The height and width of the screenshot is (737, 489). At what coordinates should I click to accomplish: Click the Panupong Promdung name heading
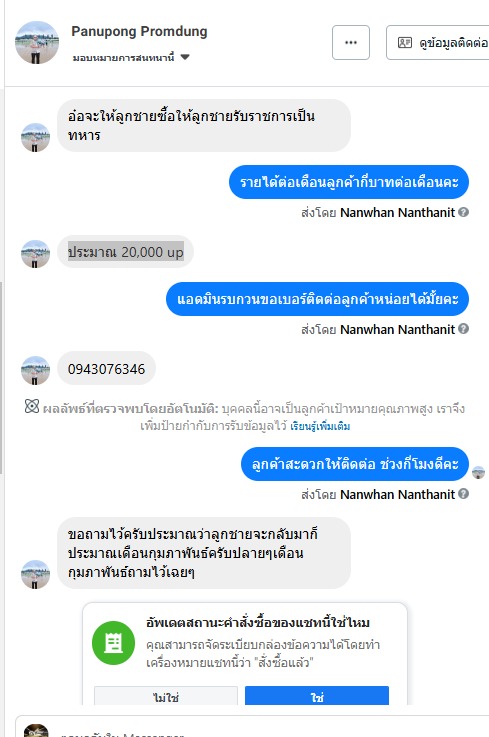(139, 31)
